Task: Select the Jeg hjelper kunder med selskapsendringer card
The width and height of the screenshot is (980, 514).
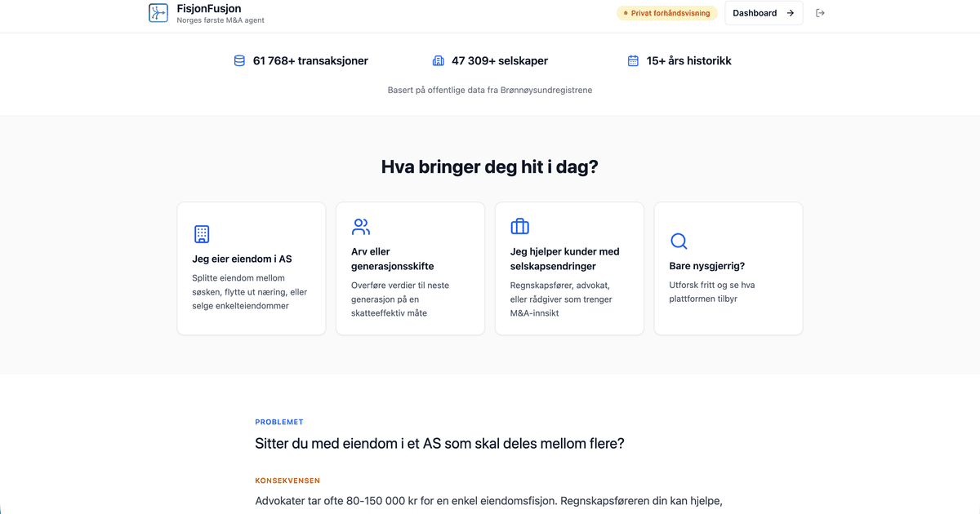Action: coord(569,268)
